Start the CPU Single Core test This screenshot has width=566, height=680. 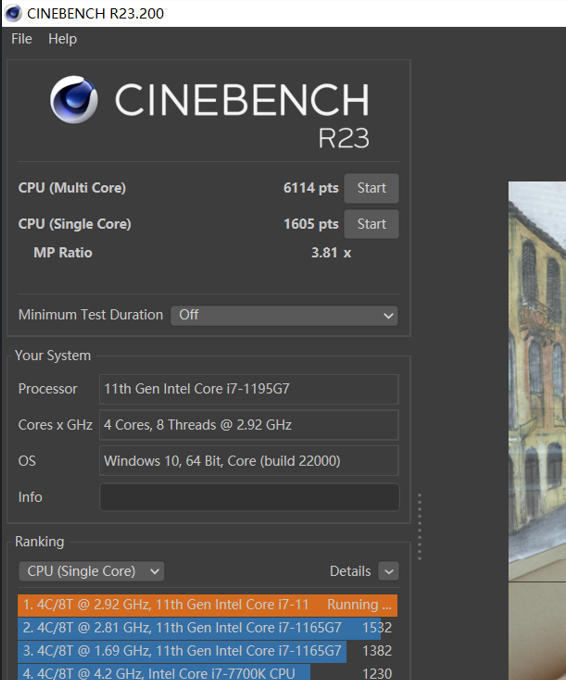tap(371, 224)
